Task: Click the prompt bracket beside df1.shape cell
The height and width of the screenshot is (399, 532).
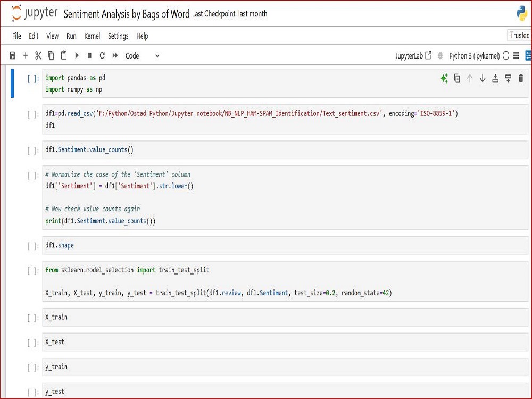Action: pyautogui.click(x=33, y=246)
